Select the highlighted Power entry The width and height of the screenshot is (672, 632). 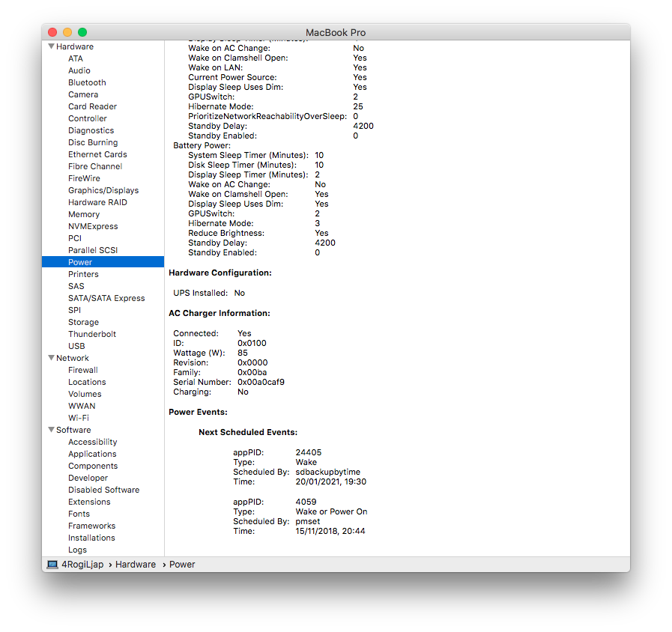pos(103,262)
